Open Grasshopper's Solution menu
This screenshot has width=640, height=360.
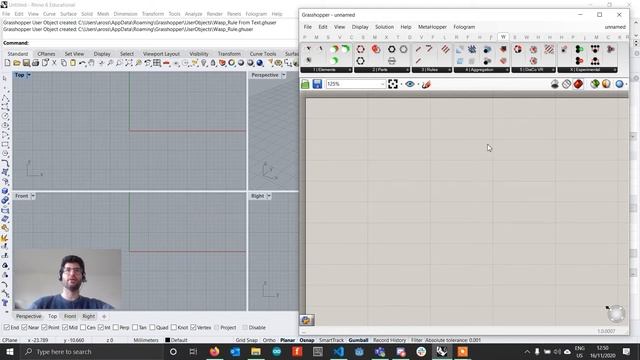click(384, 27)
